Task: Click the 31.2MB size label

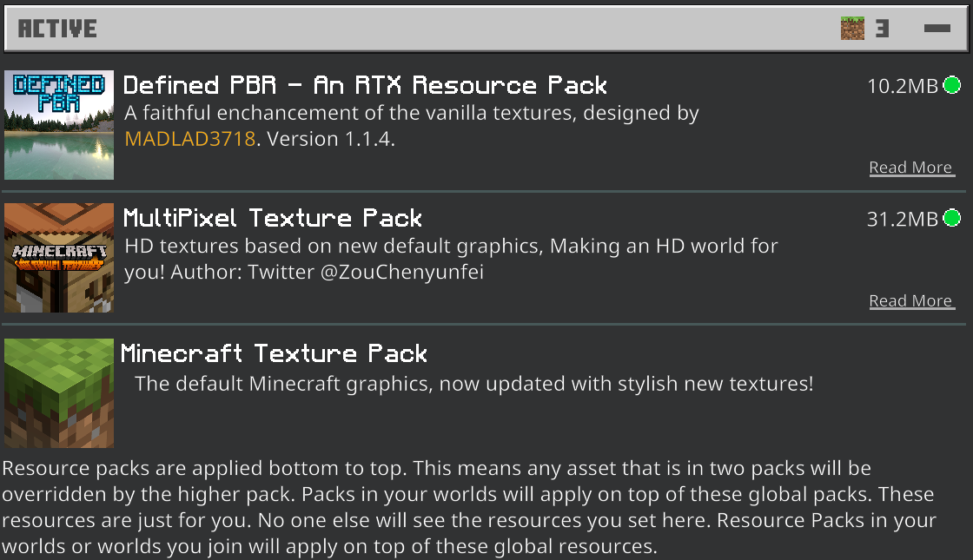Action: click(903, 219)
